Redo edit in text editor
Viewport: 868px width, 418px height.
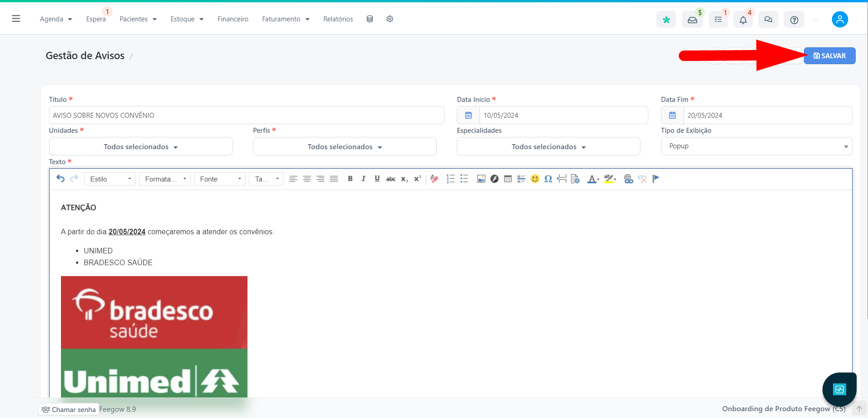pyautogui.click(x=74, y=179)
